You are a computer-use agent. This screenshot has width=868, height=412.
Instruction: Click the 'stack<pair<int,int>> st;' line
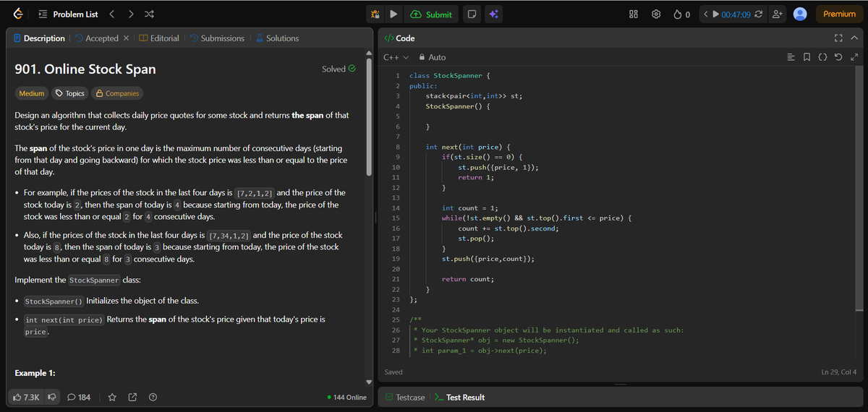point(474,95)
